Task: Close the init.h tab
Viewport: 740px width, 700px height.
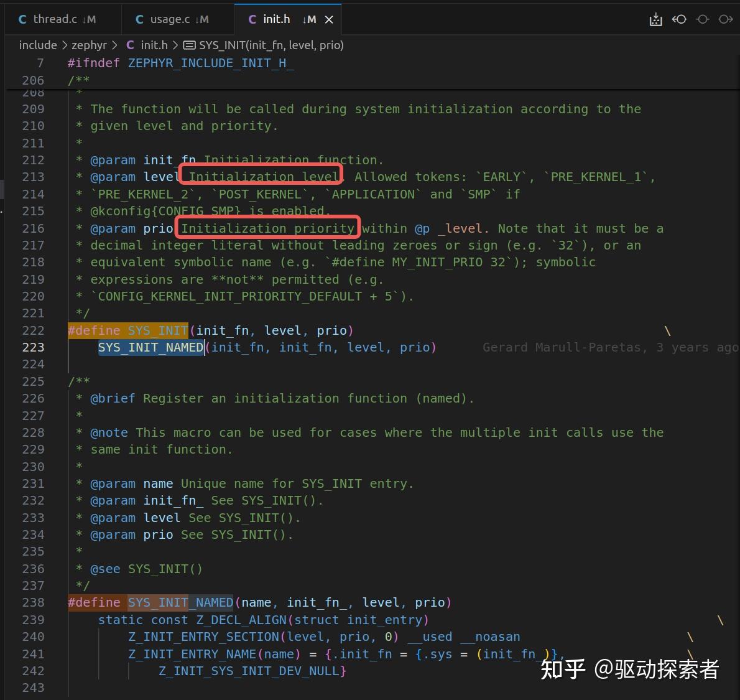Action: (x=329, y=19)
